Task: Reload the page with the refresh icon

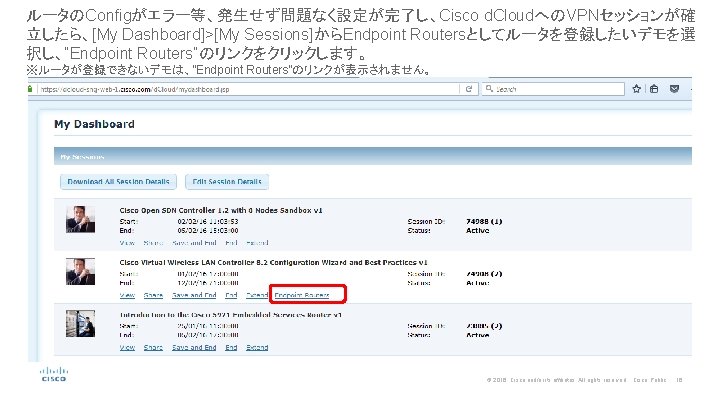Action: pyautogui.click(x=468, y=89)
